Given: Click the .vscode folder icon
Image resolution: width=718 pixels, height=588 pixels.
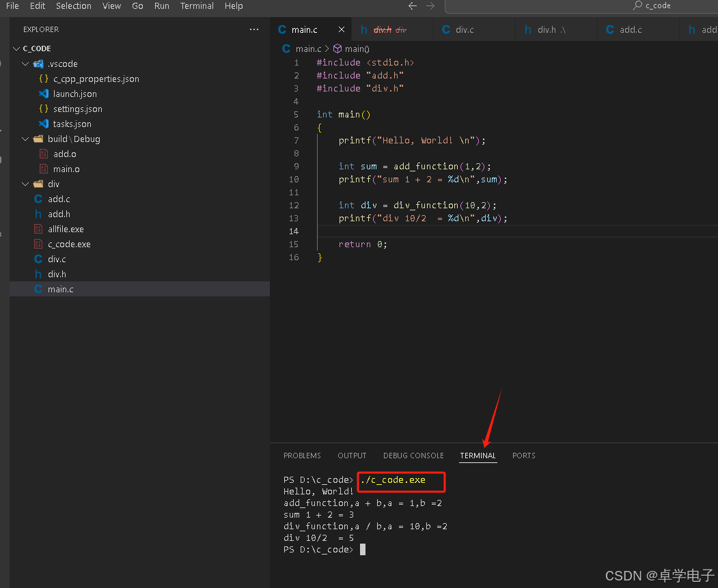Looking at the screenshot, I should coord(38,64).
